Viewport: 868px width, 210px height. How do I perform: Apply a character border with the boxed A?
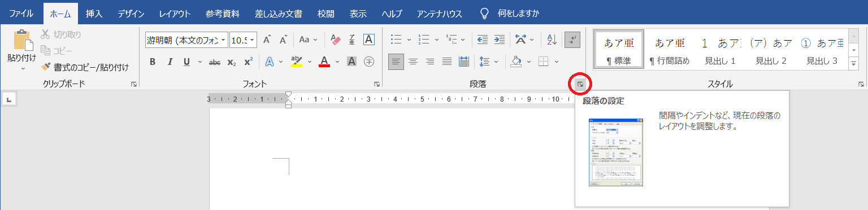coord(368,40)
